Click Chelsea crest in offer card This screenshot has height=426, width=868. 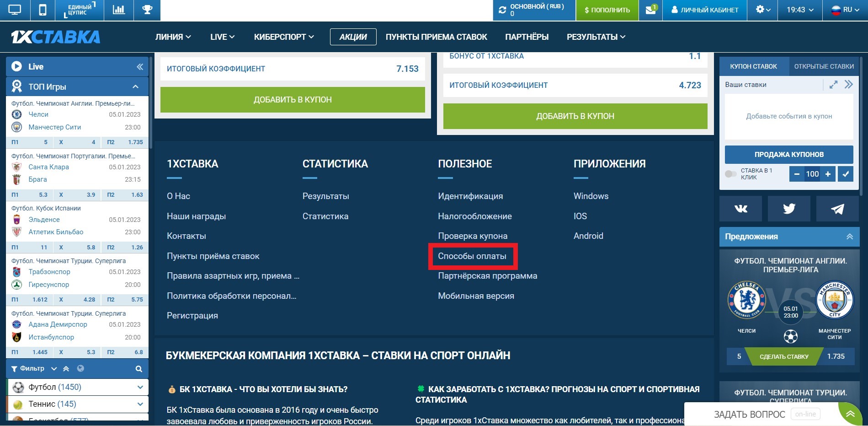pos(746,300)
